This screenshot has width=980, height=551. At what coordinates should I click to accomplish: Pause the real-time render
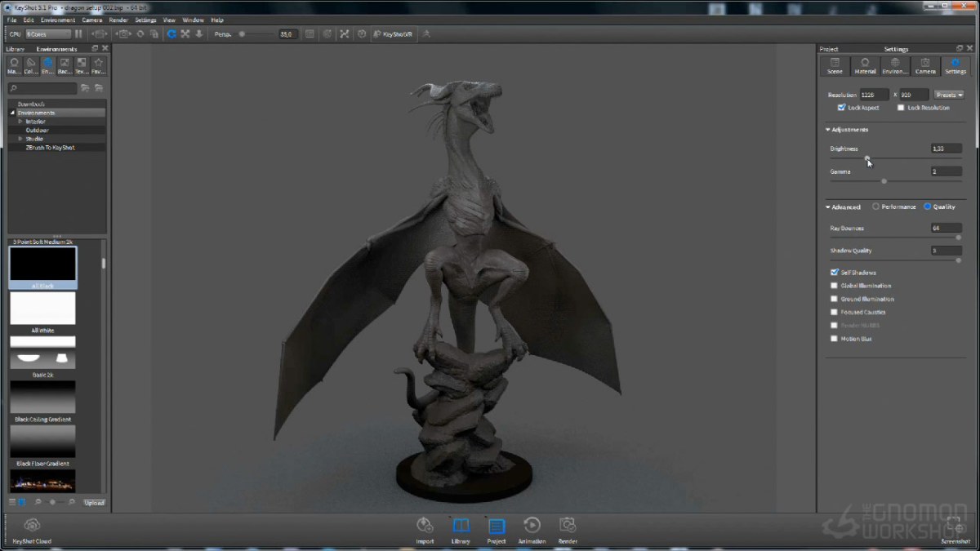78,34
